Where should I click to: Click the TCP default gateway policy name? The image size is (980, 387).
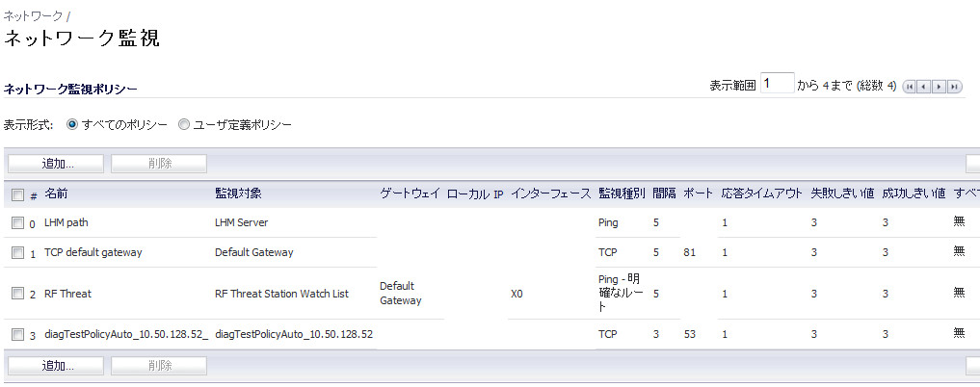tap(93, 252)
